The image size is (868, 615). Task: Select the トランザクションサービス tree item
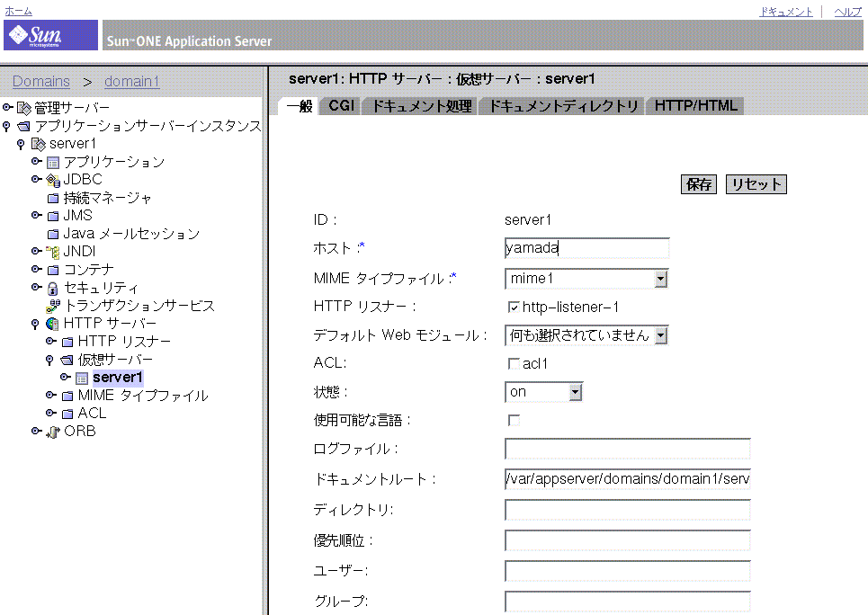click(x=139, y=306)
